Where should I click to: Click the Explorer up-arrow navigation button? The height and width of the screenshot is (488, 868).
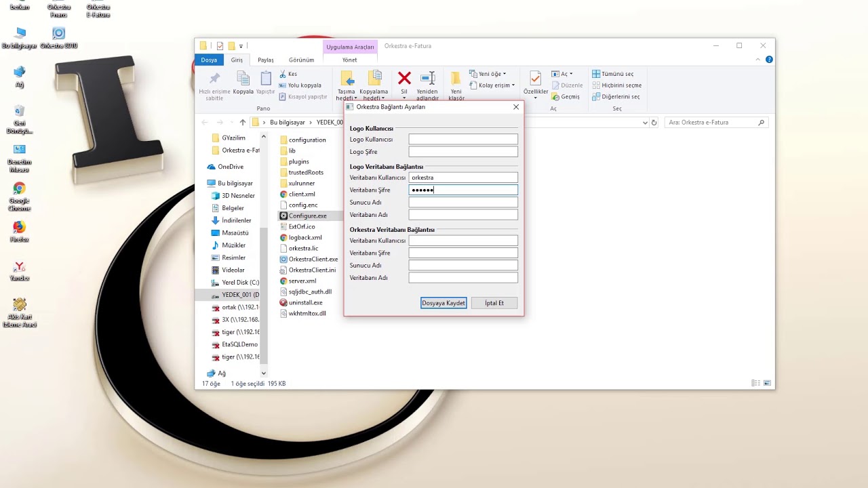click(x=243, y=123)
